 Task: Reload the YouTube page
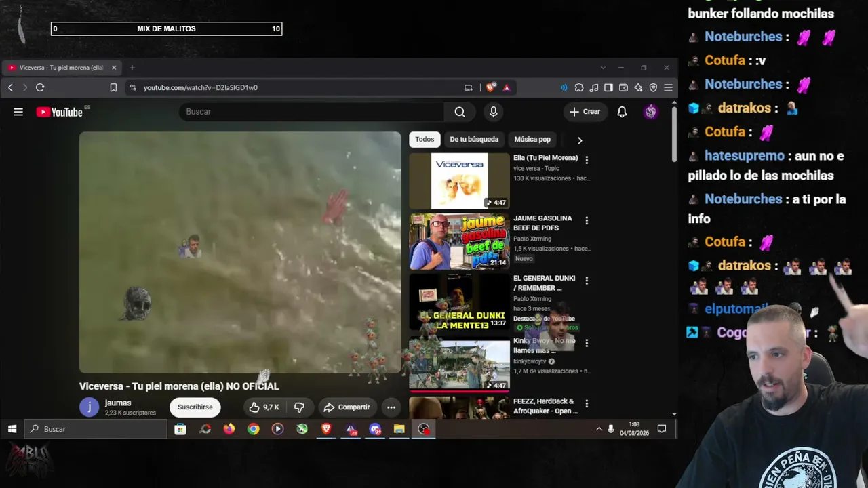pos(40,87)
